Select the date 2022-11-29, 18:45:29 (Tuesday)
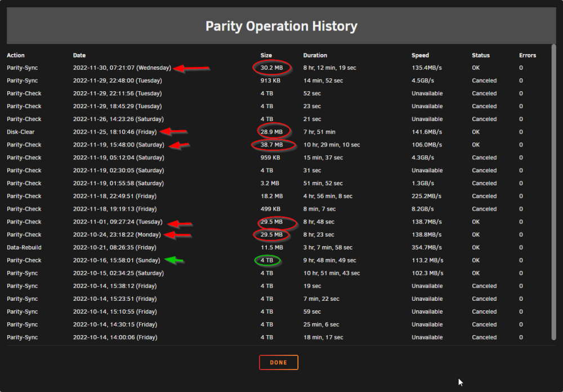563x392 pixels. tap(118, 106)
